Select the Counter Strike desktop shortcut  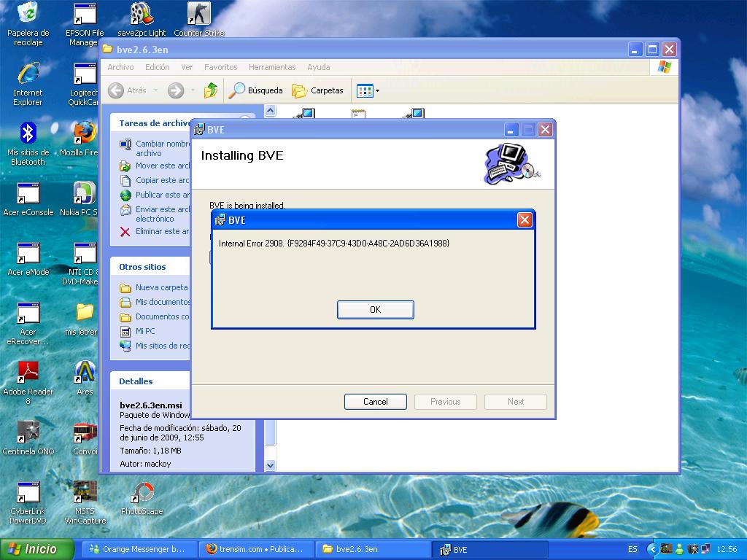198,15
